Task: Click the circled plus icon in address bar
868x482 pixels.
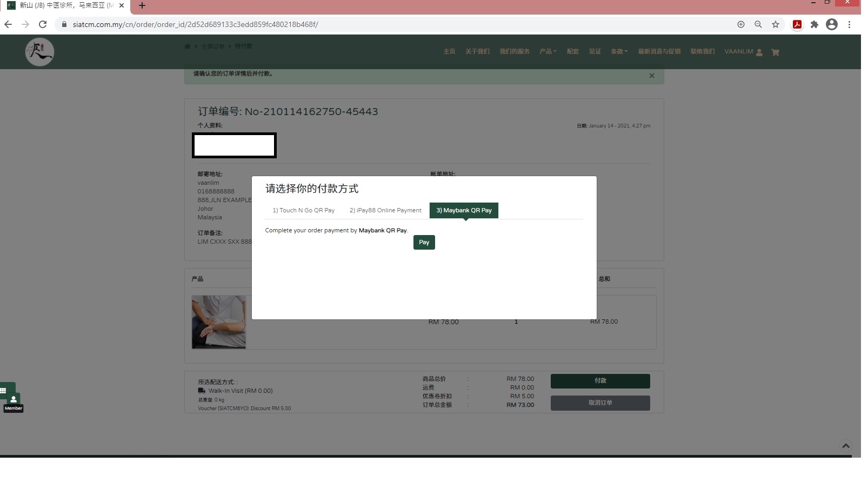Action: (x=741, y=24)
